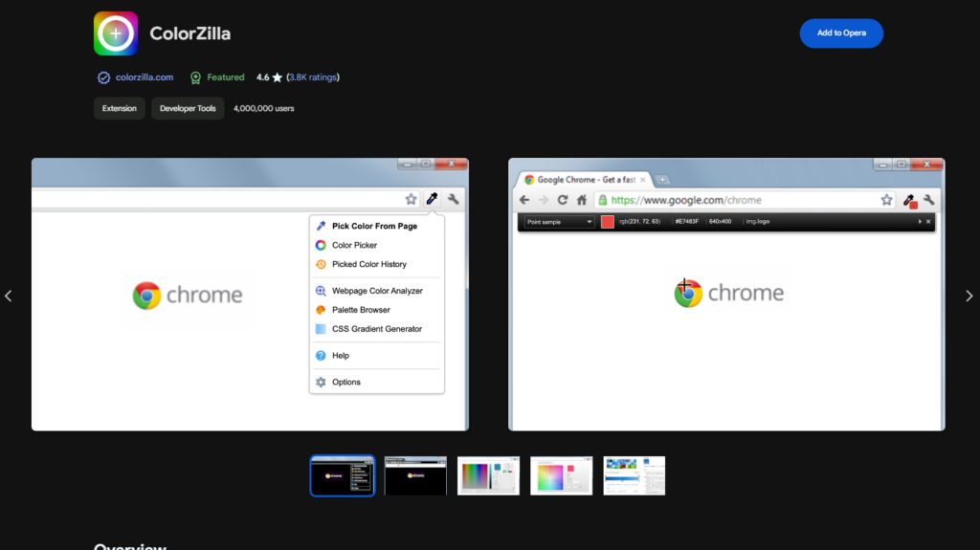The image size is (980, 550).
Task: Click the Developer Tools category chip
Action: pos(188,108)
